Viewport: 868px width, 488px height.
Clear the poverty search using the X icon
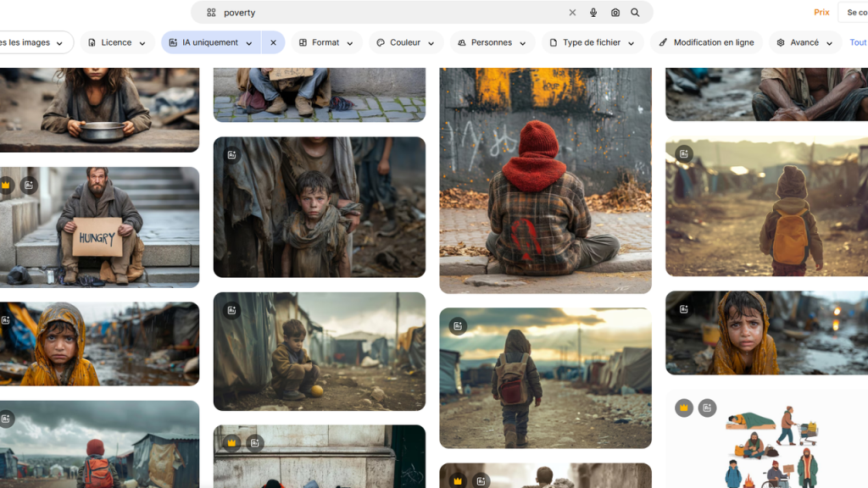coord(573,13)
